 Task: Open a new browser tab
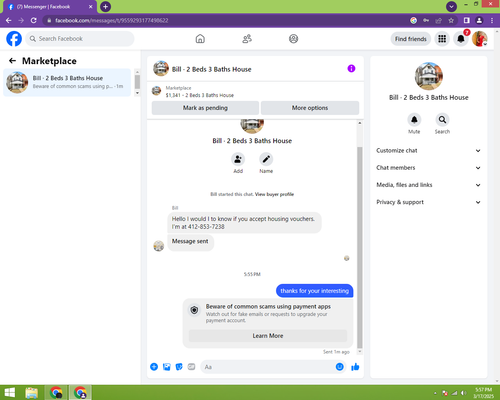point(105,6)
